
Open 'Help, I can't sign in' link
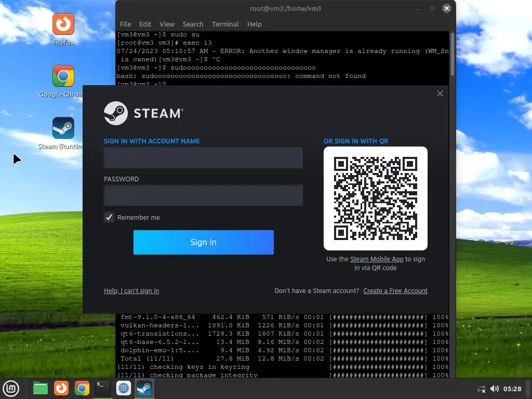tap(131, 291)
